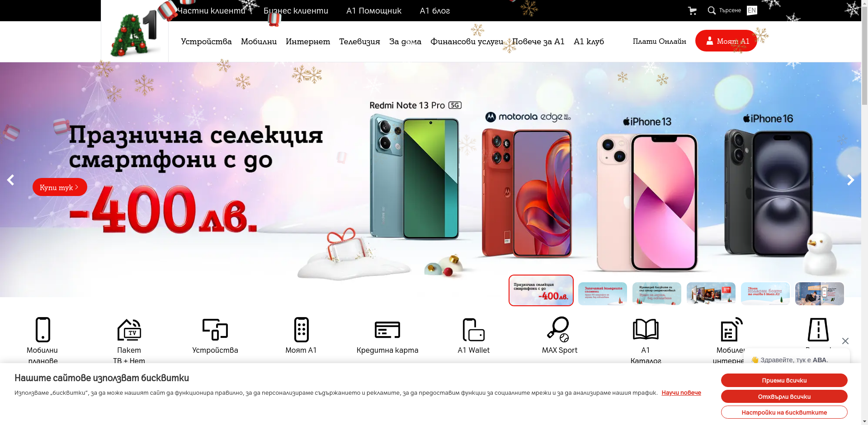Switch language with the EN toggle
This screenshot has height=425, width=868.
coord(752,10)
